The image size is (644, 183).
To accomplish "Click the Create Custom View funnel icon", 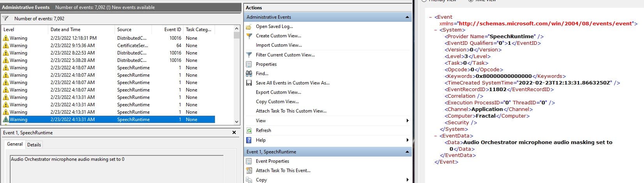I will tap(249, 36).
